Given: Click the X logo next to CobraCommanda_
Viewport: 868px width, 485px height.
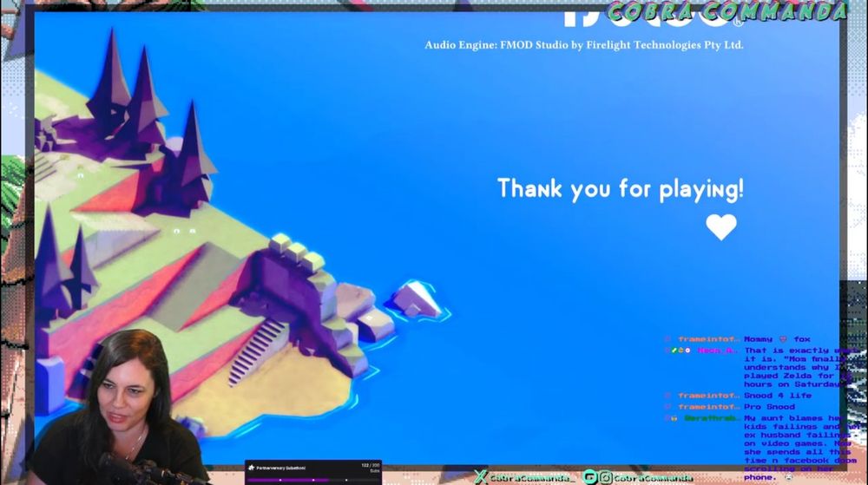Looking at the screenshot, I should tap(481, 476).
